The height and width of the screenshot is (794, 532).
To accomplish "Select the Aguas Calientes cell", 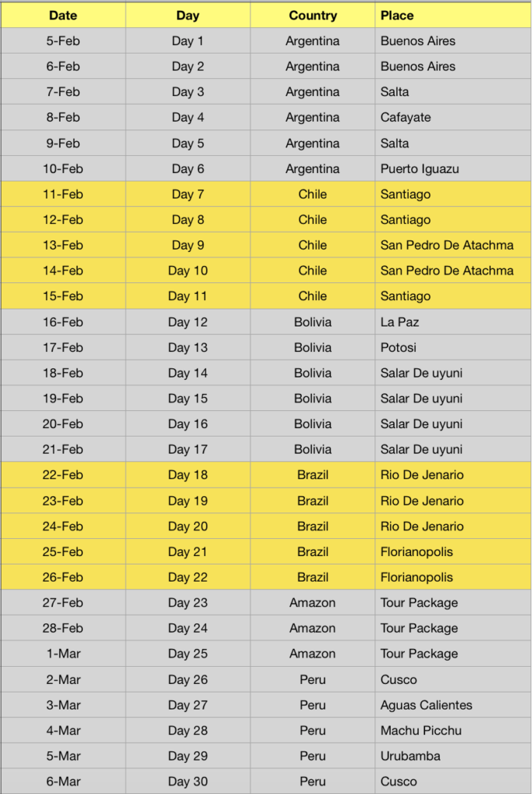I will [453, 705].
